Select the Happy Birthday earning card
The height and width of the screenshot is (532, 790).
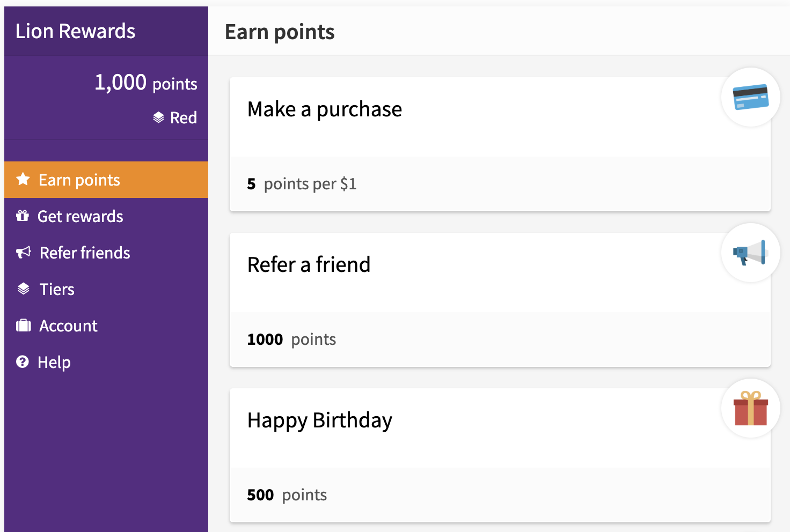500,455
